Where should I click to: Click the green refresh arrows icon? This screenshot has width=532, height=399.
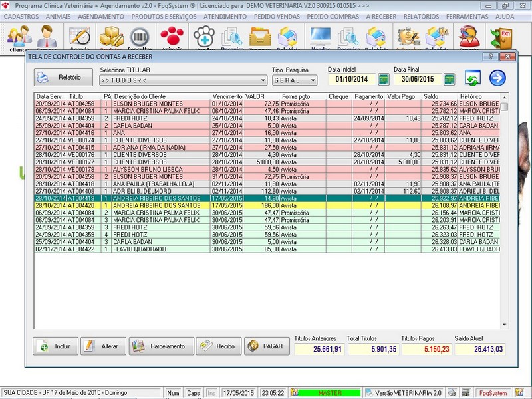point(473,78)
